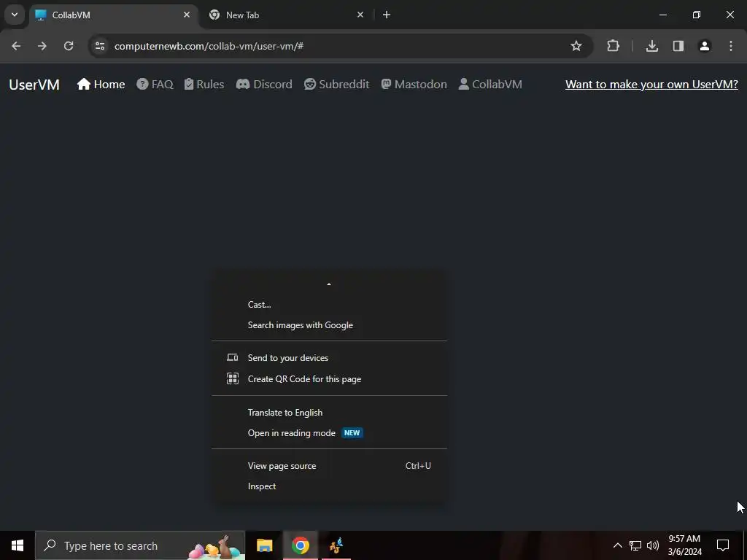The image size is (747, 560).
Task: Click 'Want to make your own UserVM?'
Action: click(651, 85)
